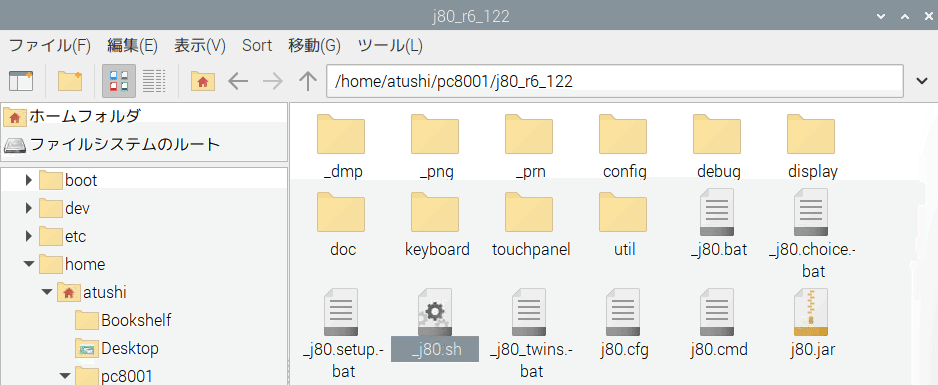Open the ツール(L) menu
The image size is (938, 385).
(x=390, y=45)
